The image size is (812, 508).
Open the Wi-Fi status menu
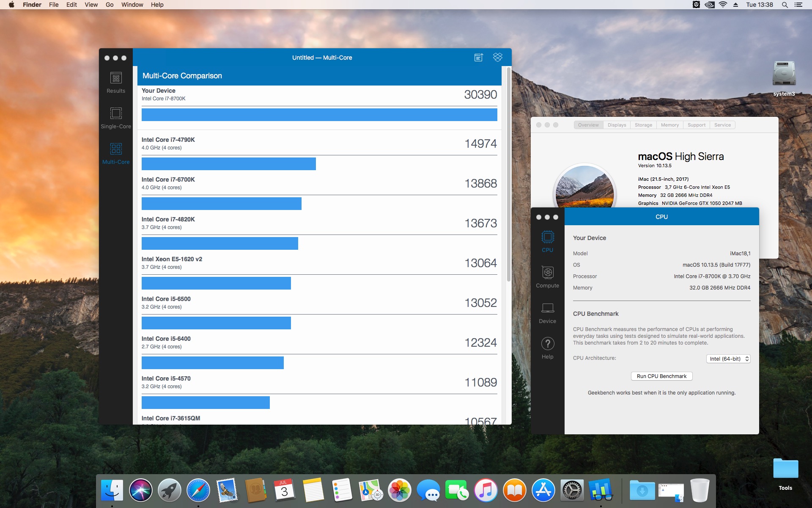(723, 5)
